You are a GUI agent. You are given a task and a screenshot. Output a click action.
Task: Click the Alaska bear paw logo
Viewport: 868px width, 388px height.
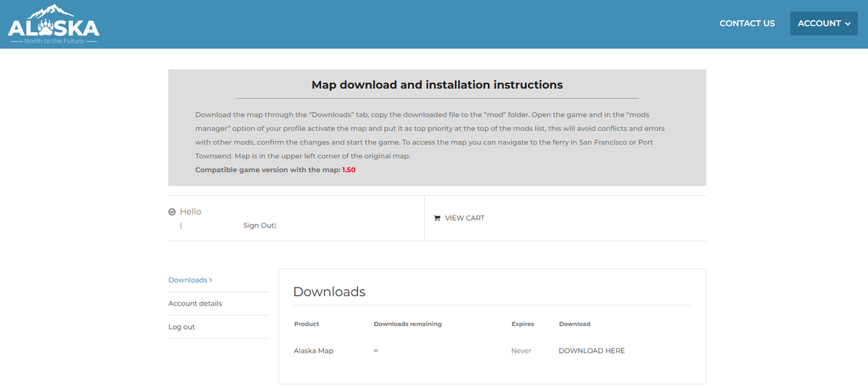(54, 24)
